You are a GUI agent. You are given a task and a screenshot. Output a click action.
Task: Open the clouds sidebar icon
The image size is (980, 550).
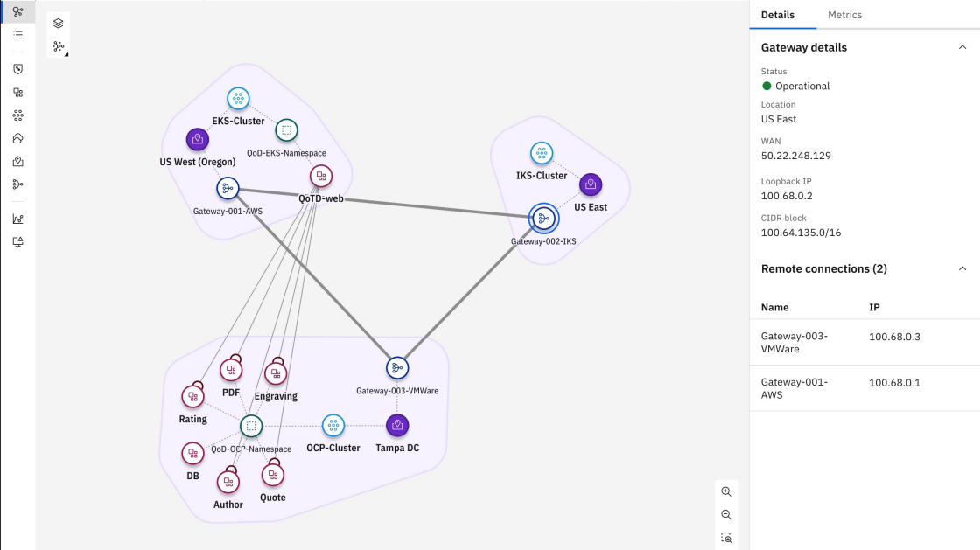[18, 138]
